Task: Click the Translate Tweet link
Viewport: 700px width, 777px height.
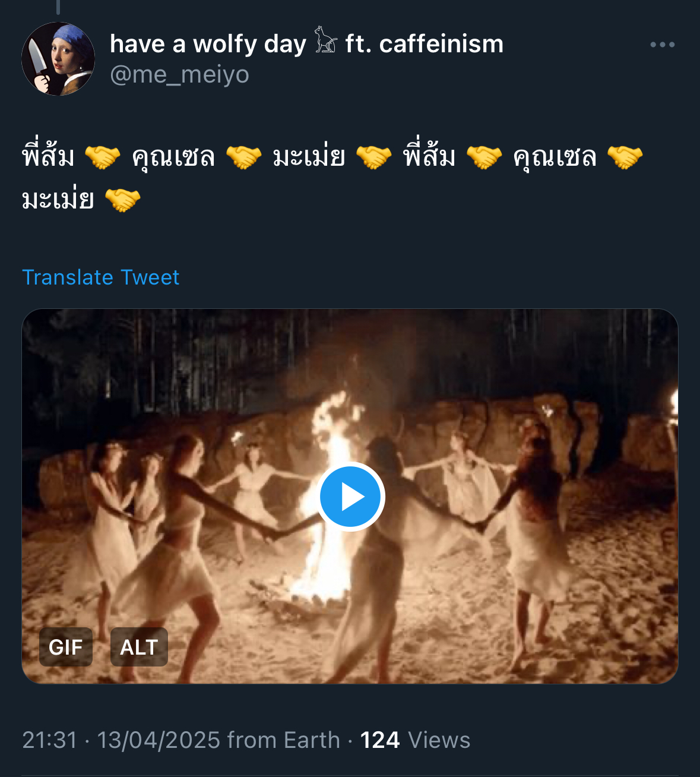Action: [100, 277]
